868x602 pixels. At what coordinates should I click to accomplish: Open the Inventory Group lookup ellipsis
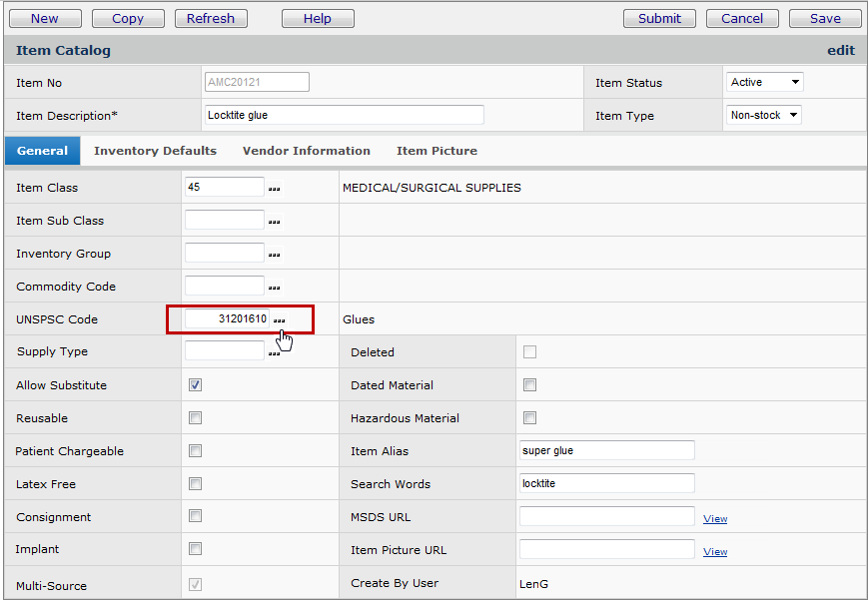pos(275,255)
